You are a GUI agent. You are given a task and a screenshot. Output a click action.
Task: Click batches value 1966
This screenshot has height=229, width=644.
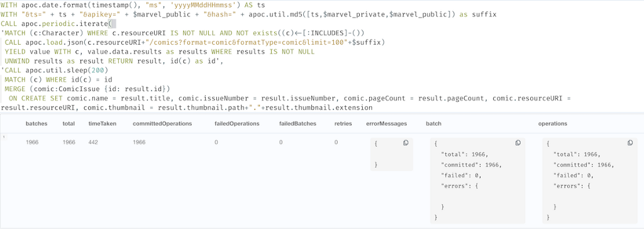[x=32, y=142]
